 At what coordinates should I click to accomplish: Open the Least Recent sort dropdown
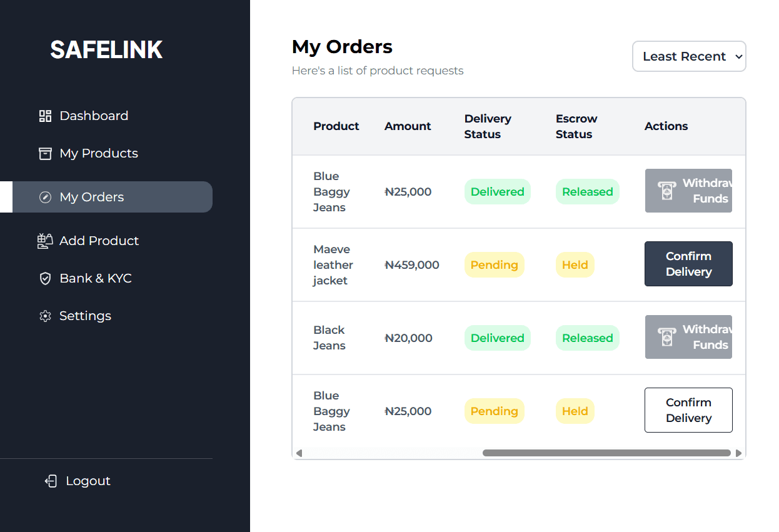click(689, 56)
